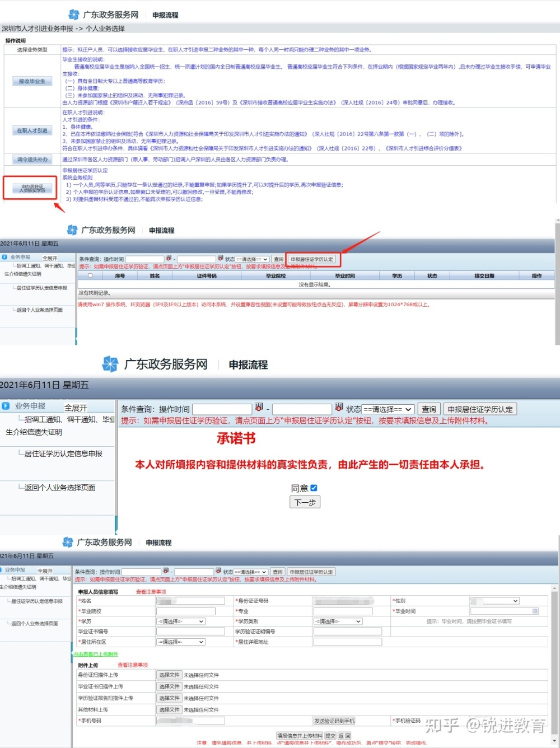This screenshot has width=560, height=748.
Task: Click 选择文件 for 身份证扫描件上传
Action: click(169, 675)
